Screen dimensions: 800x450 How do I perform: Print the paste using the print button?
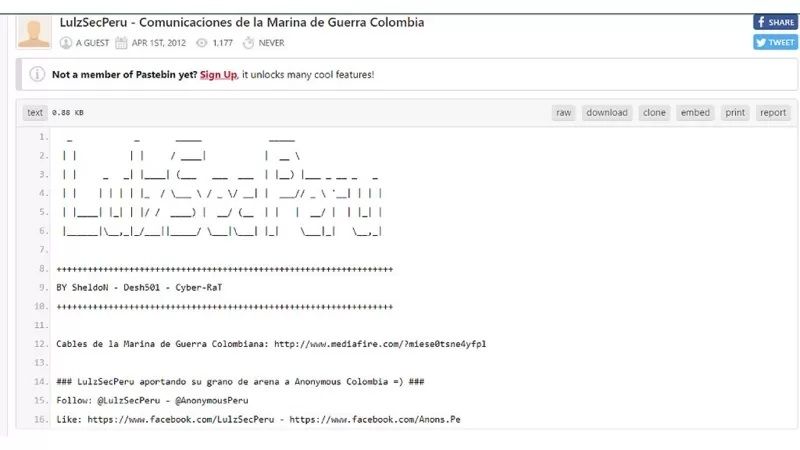coord(735,113)
